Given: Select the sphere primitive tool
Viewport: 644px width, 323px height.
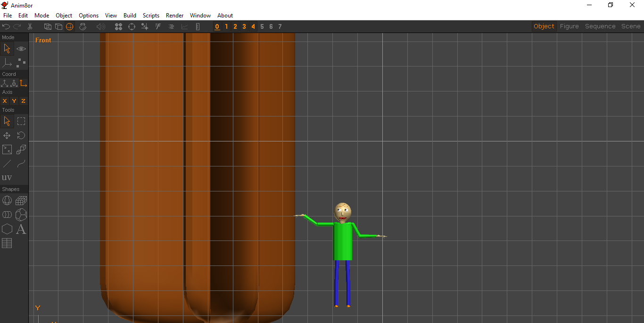Looking at the screenshot, I should [x=7, y=200].
